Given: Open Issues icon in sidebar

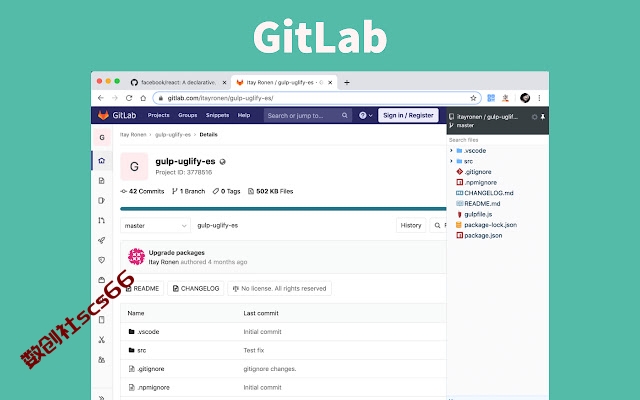Looking at the screenshot, I should tap(102, 200).
